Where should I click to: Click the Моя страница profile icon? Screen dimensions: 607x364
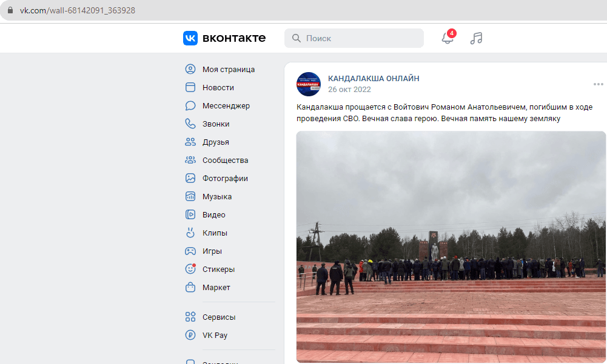(x=190, y=69)
